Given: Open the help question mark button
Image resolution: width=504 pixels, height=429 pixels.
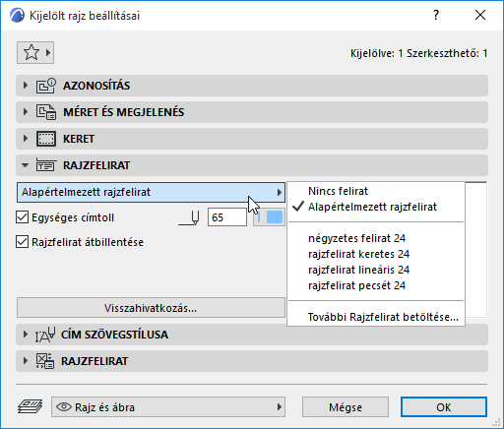Looking at the screenshot, I should coord(436,15).
